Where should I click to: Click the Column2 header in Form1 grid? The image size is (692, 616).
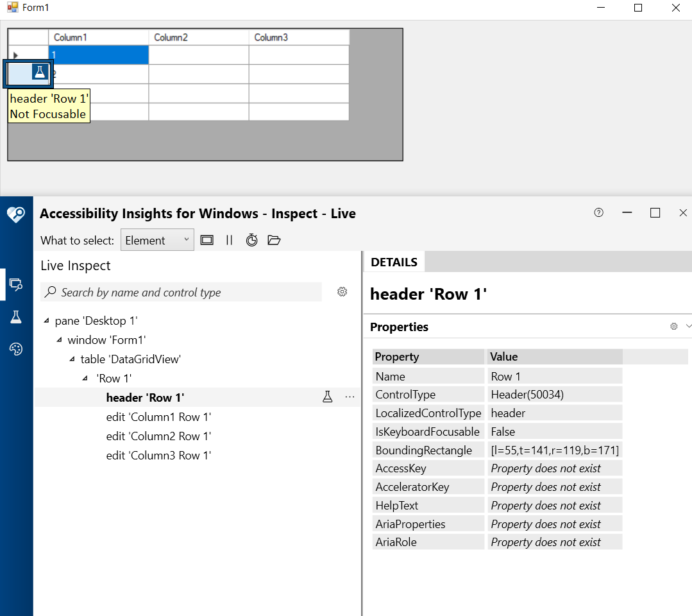click(x=199, y=37)
